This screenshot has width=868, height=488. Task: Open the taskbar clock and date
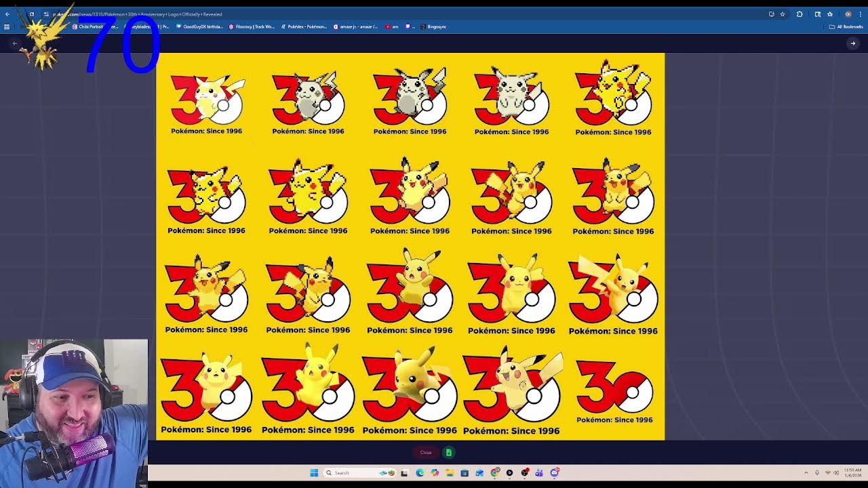(853, 472)
